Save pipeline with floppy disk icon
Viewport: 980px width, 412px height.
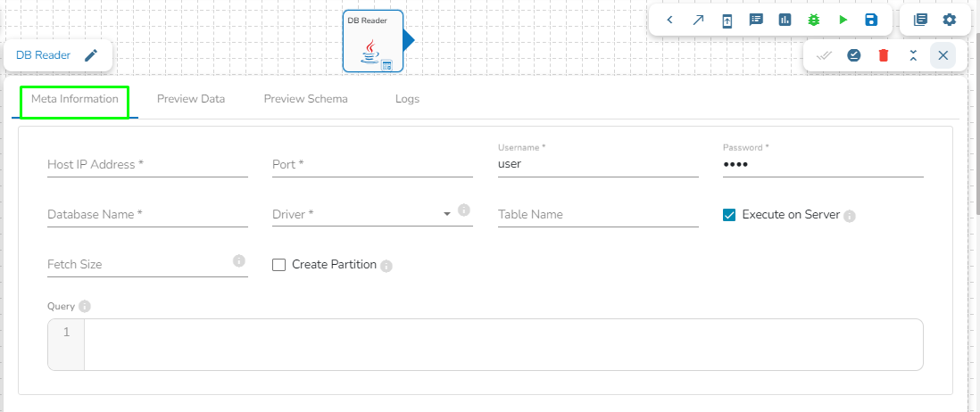pos(871,20)
